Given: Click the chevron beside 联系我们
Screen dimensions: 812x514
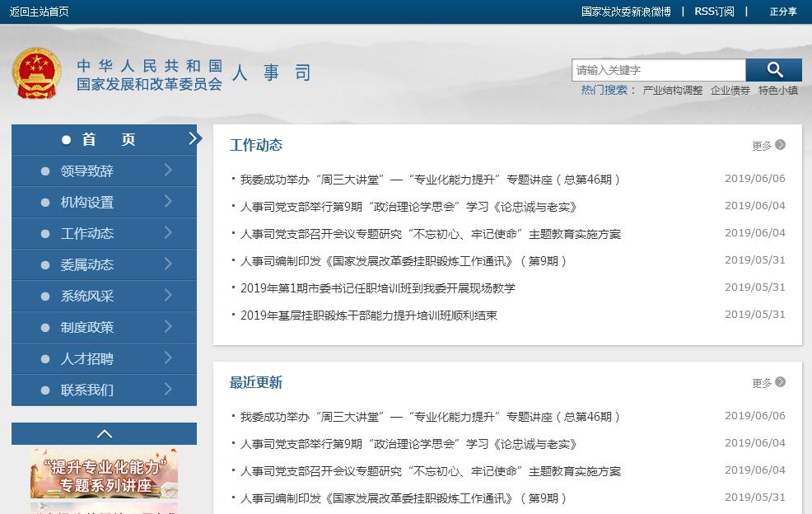Looking at the screenshot, I should pos(168,390).
